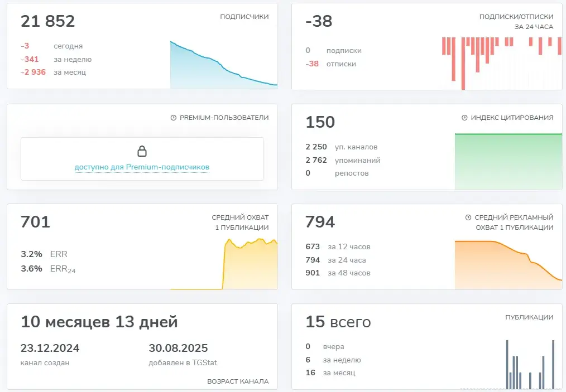Click the 3.6% ERR24 value

pyautogui.click(x=48, y=269)
